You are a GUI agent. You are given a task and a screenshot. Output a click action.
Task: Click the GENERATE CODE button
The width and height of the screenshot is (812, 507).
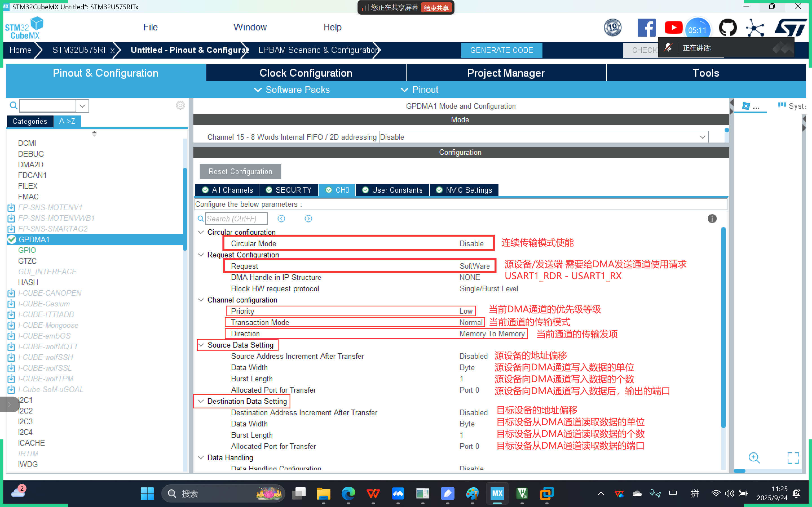coord(501,50)
